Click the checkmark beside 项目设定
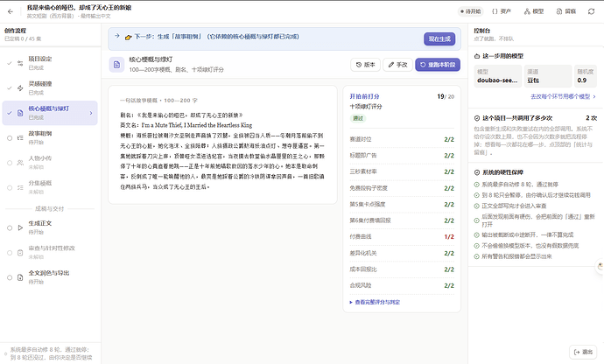604x364 pixels. 10,63
